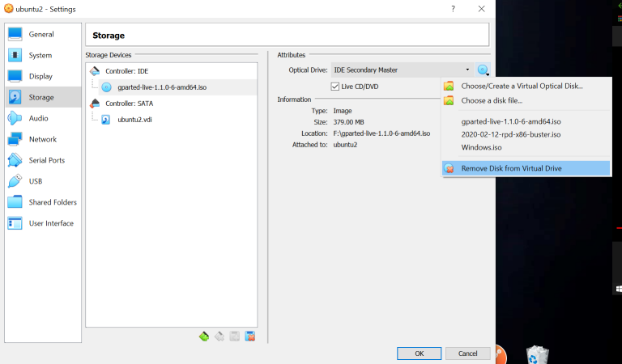Select ubuntu2.vdi disk in the storage tree
The height and width of the screenshot is (364, 622).
(136, 119)
